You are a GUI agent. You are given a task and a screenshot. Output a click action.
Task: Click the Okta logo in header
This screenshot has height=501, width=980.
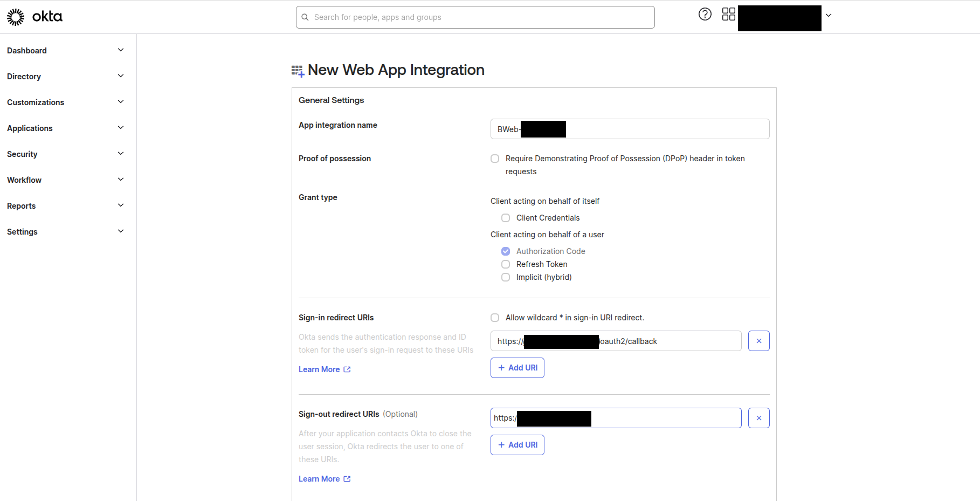(34, 17)
